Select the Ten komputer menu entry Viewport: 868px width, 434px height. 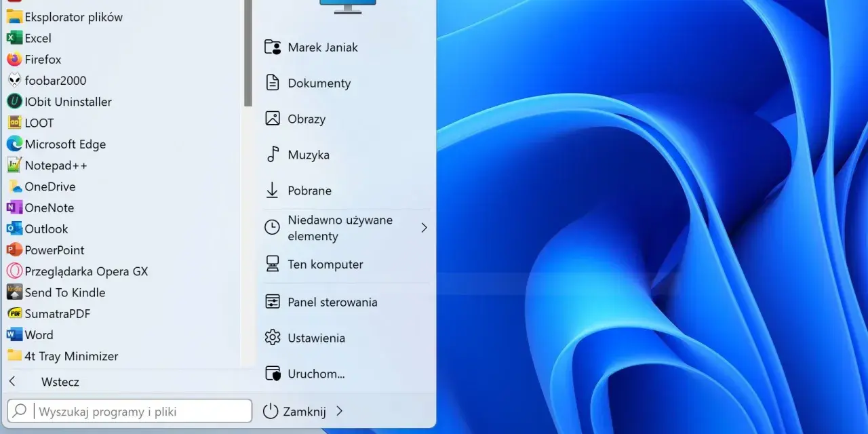pyautogui.click(x=347, y=264)
